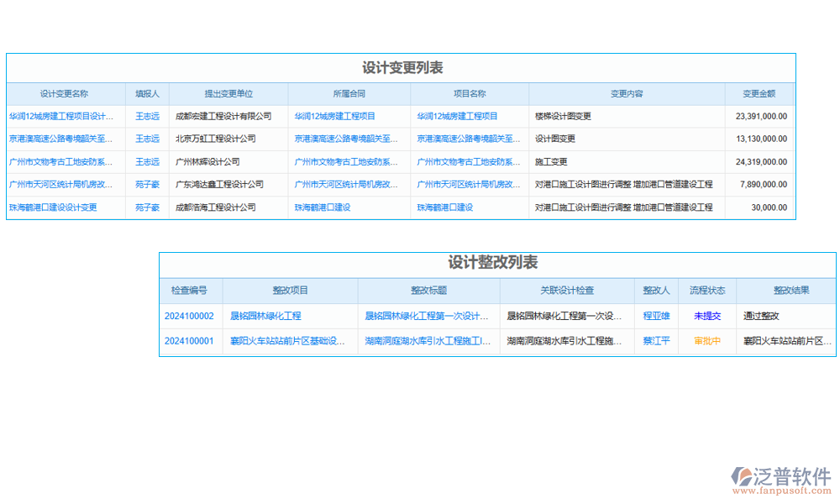Open title 晟铭园林绿化工程第一次设计 link
The height and width of the screenshot is (504, 840).
[423, 316]
